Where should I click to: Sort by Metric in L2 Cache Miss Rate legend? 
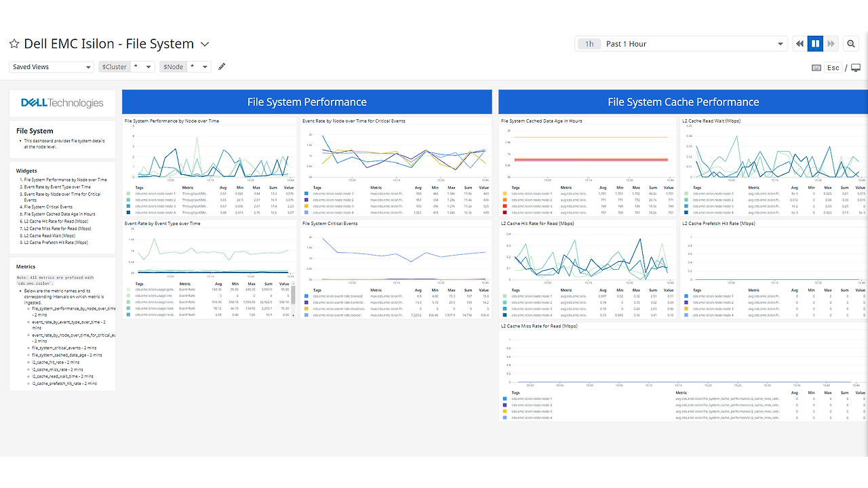point(682,392)
